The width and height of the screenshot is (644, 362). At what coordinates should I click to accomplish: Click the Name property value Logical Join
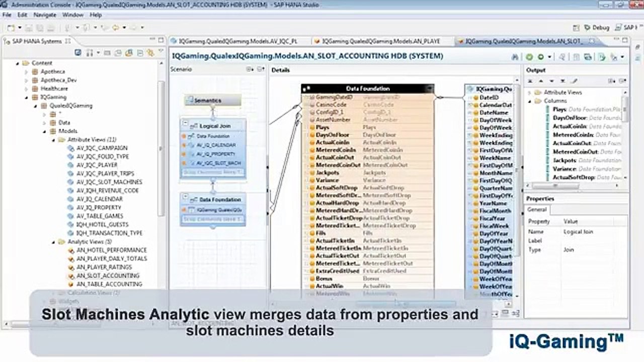click(x=578, y=232)
